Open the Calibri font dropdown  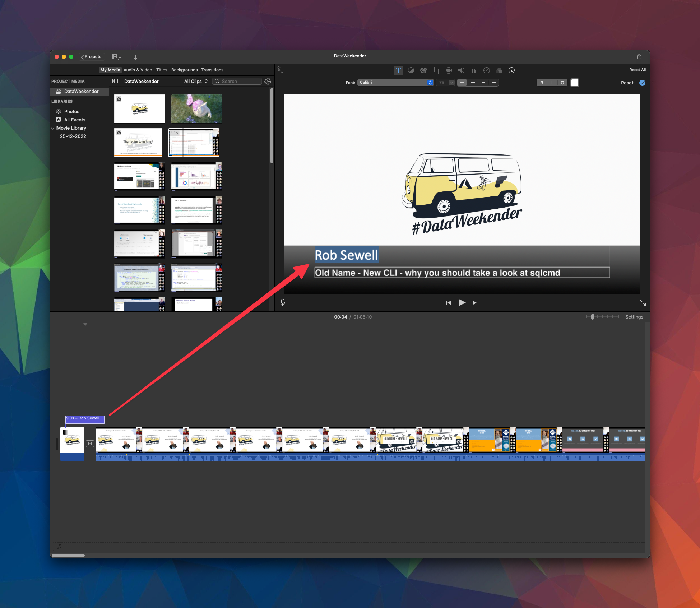395,83
